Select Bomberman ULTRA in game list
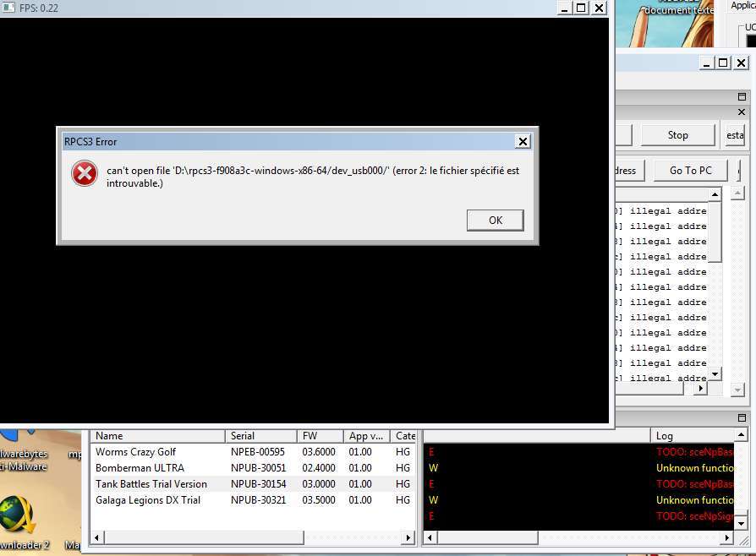Image resolution: width=756 pixels, height=556 pixels. pos(140,468)
